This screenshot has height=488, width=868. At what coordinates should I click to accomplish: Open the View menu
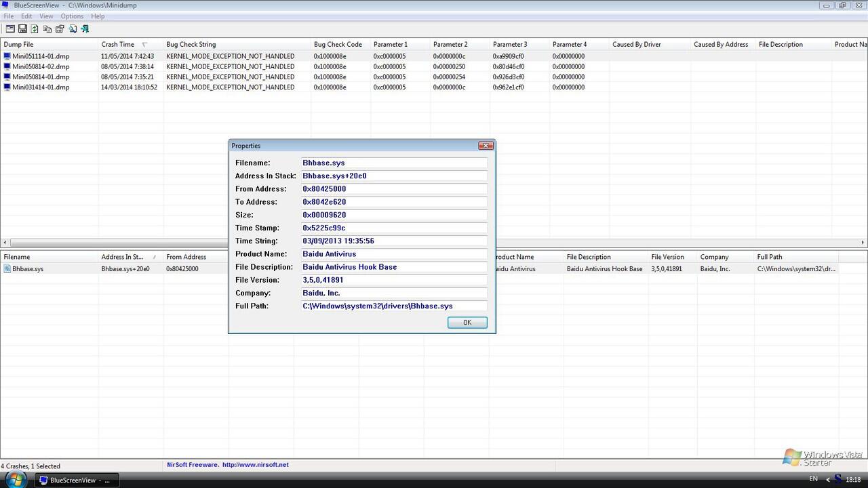[x=46, y=16]
